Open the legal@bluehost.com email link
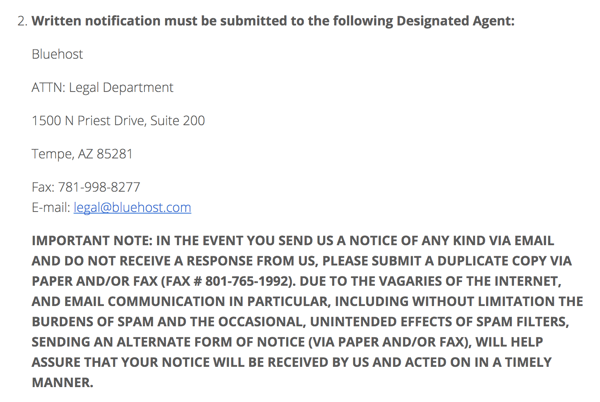 click(x=132, y=207)
